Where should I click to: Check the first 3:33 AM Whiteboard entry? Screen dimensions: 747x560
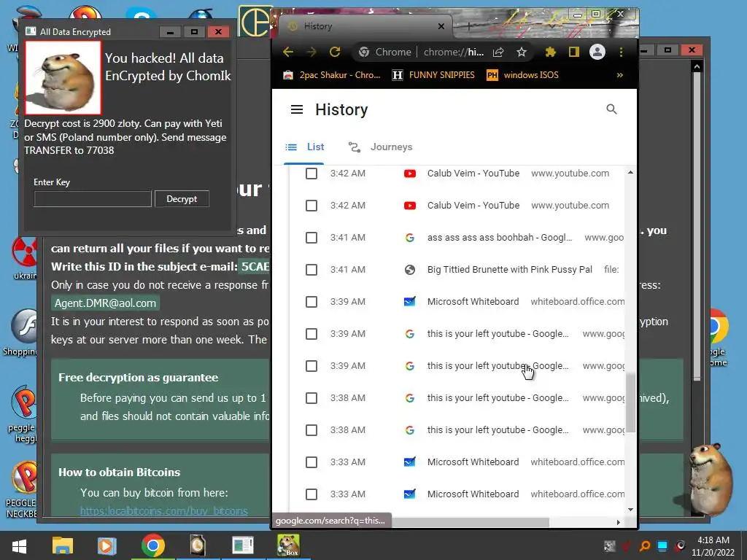click(311, 462)
